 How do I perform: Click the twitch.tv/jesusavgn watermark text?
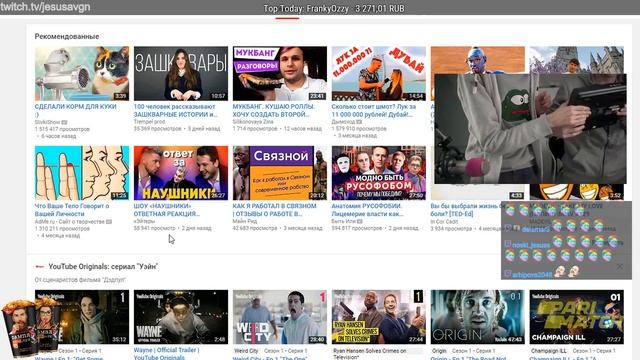tap(45, 7)
